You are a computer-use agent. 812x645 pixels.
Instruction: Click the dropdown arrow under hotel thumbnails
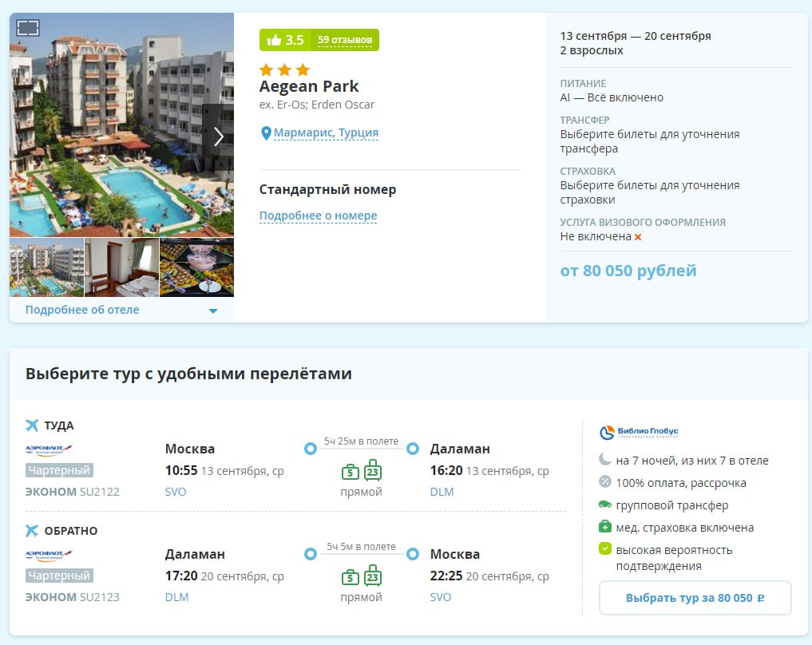click(213, 311)
